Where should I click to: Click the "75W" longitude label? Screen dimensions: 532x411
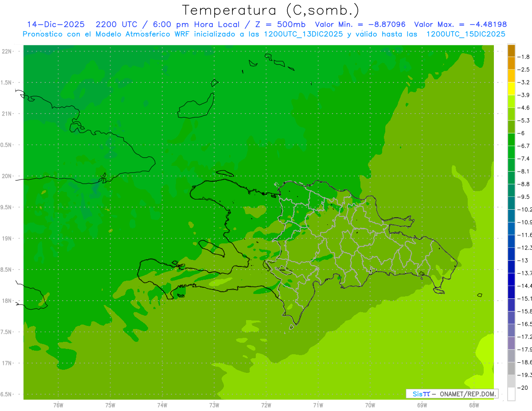point(110,405)
